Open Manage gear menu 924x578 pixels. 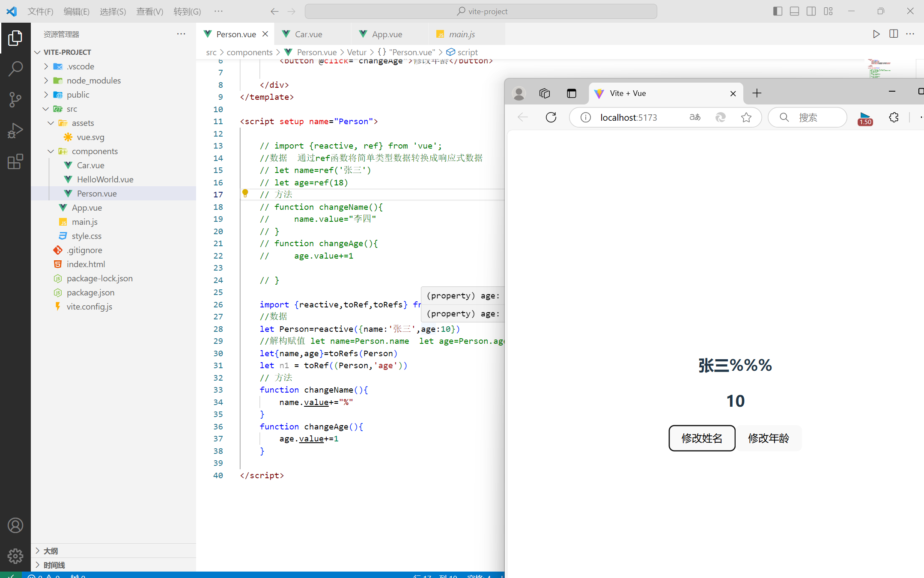[15, 556]
